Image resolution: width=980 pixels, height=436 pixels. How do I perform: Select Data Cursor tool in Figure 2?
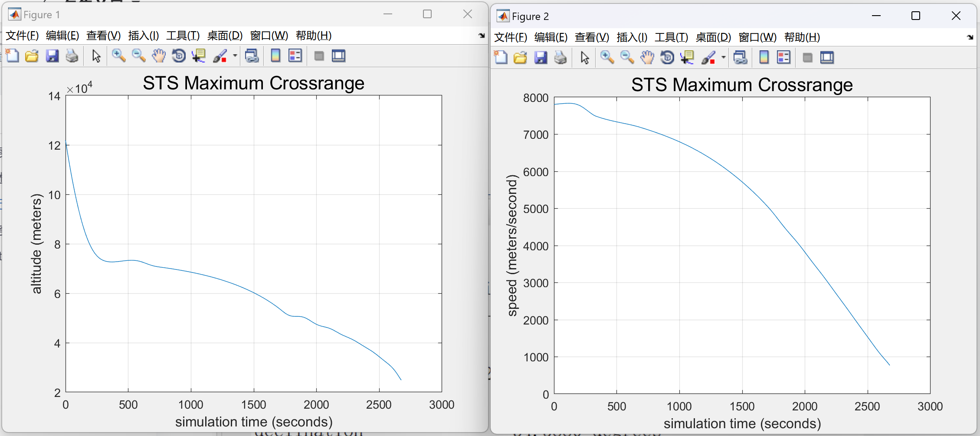687,58
